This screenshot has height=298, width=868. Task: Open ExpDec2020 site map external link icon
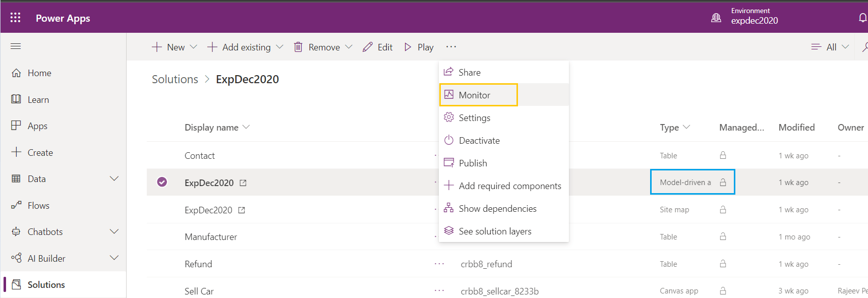coord(242,210)
